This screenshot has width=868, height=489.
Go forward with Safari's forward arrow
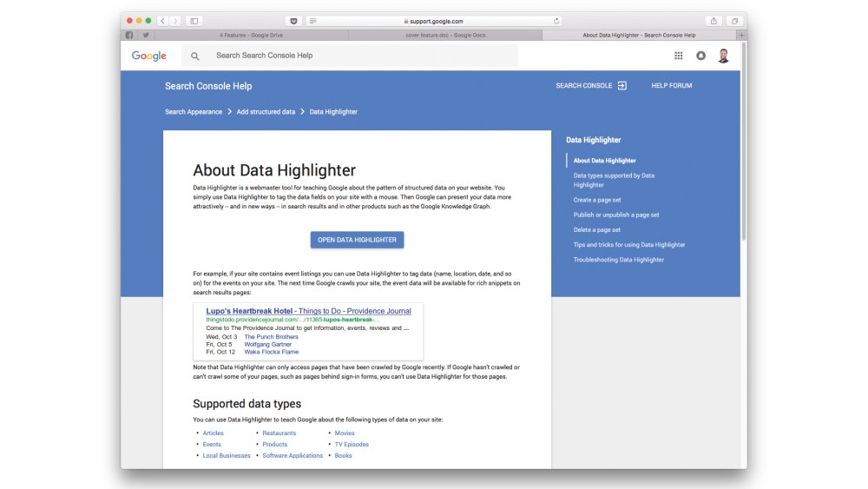tap(175, 21)
